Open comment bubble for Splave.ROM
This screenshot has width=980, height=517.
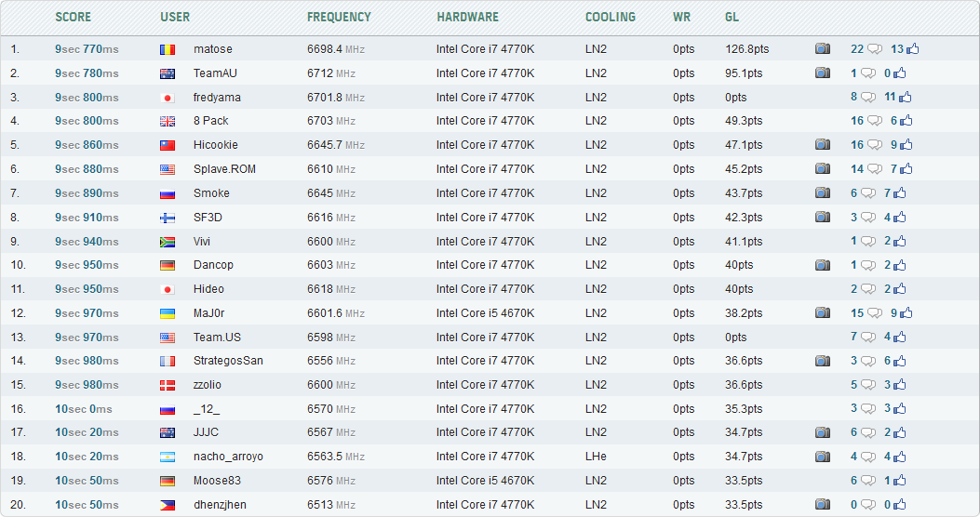click(x=875, y=169)
